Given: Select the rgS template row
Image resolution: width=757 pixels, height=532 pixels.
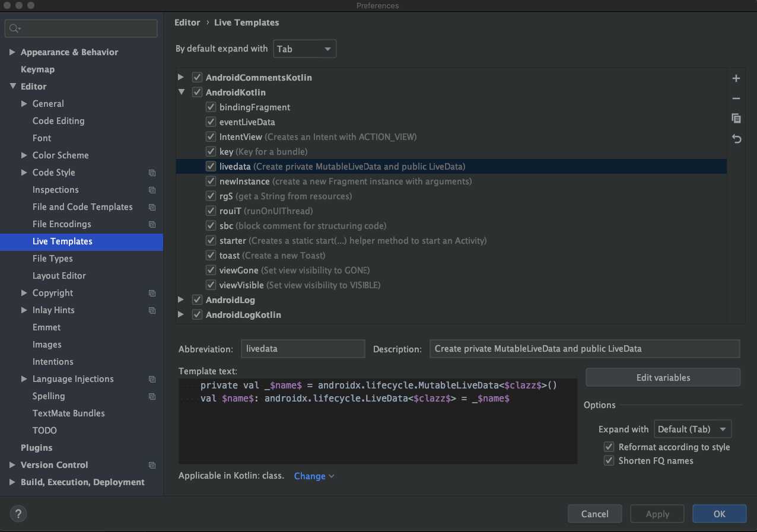Looking at the screenshot, I should 451,196.
